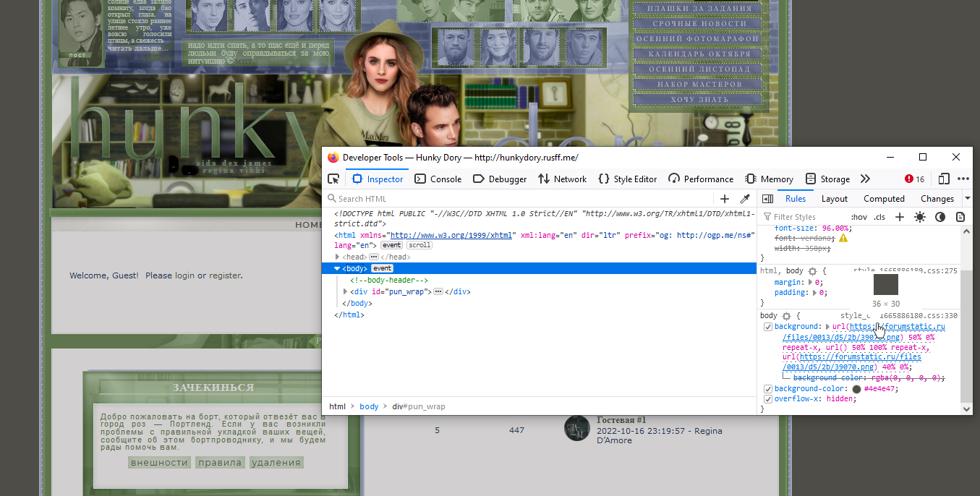Viewport: 980px width, 496px height.
Task: Uncheck the background property checkbox
Action: (x=768, y=327)
